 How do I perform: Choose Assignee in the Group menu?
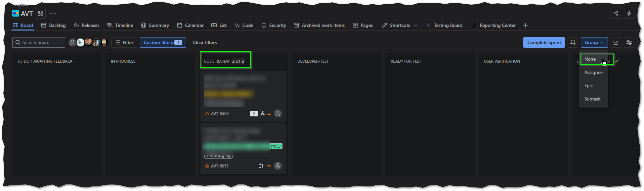(x=594, y=72)
